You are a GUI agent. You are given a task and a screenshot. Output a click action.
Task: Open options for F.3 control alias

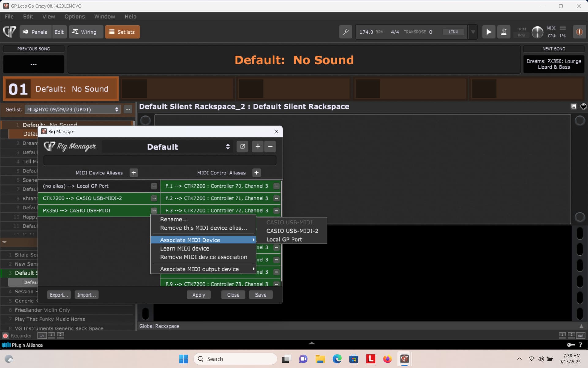277,211
